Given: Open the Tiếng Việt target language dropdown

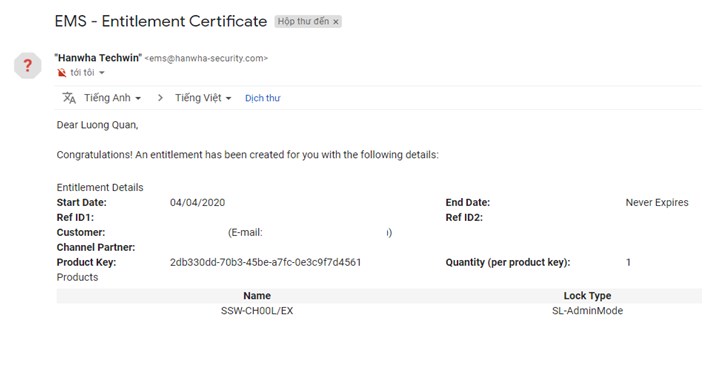Looking at the screenshot, I should coord(203,98).
